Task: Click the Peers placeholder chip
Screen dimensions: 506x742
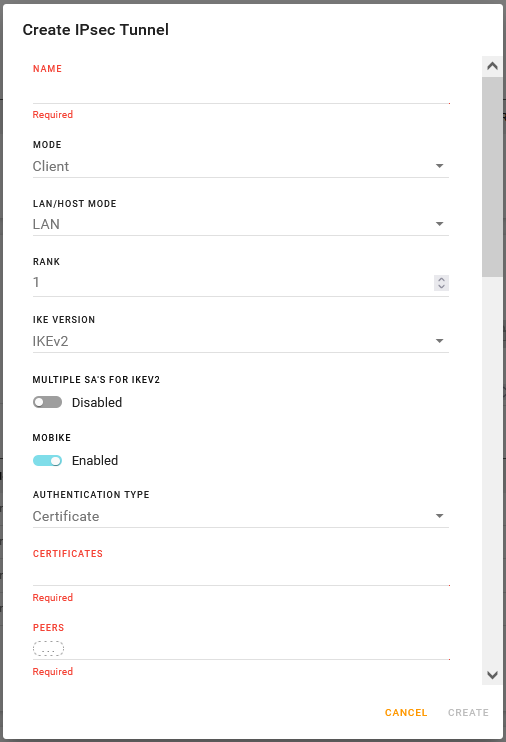Action: coord(48,648)
